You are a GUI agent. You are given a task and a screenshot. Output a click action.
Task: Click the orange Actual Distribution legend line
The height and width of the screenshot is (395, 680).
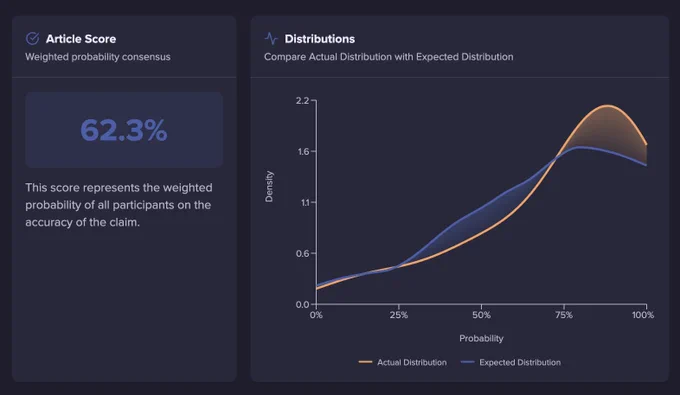(x=365, y=362)
